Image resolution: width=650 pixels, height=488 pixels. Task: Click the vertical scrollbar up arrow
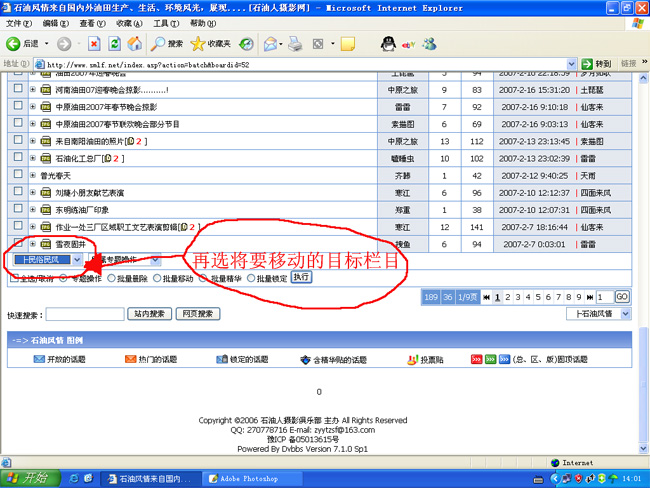(x=643, y=78)
